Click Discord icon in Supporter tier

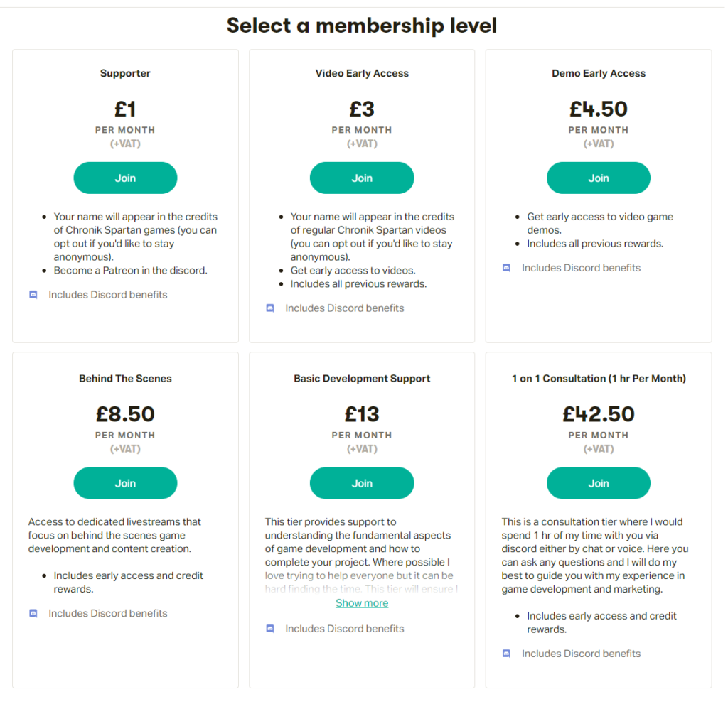pos(33,295)
